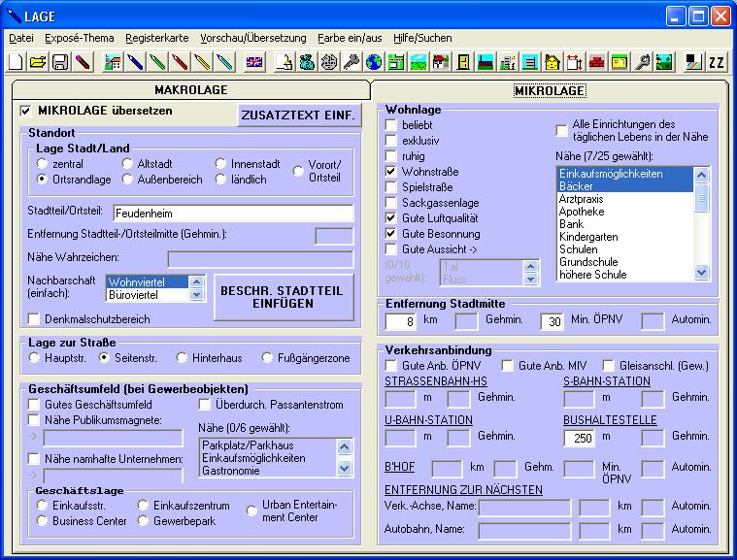Switch to the MAKROLAGE tab
The width and height of the screenshot is (737, 560).
pyautogui.click(x=190, y=89)
